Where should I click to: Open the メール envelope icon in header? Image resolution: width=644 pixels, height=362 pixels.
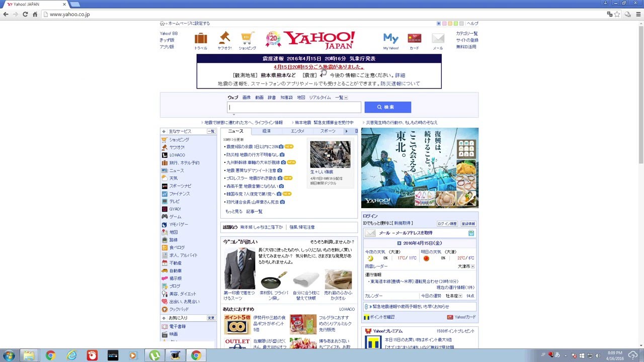438,39
